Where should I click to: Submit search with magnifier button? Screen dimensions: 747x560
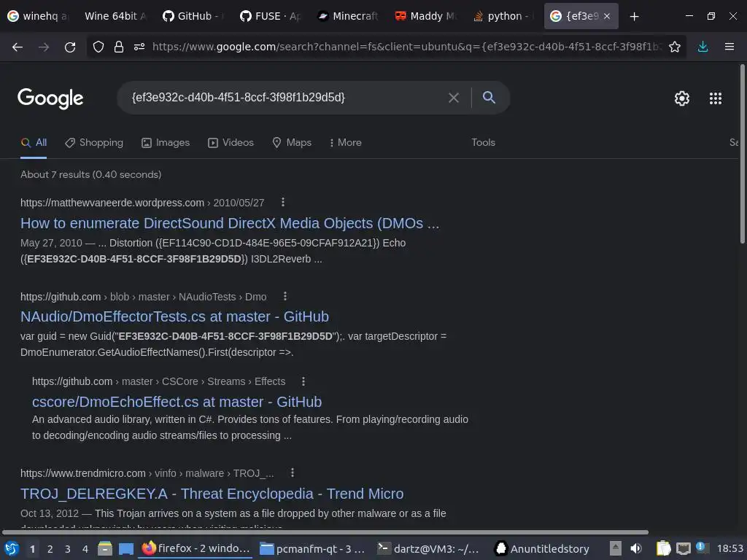[x=489, y=98]
